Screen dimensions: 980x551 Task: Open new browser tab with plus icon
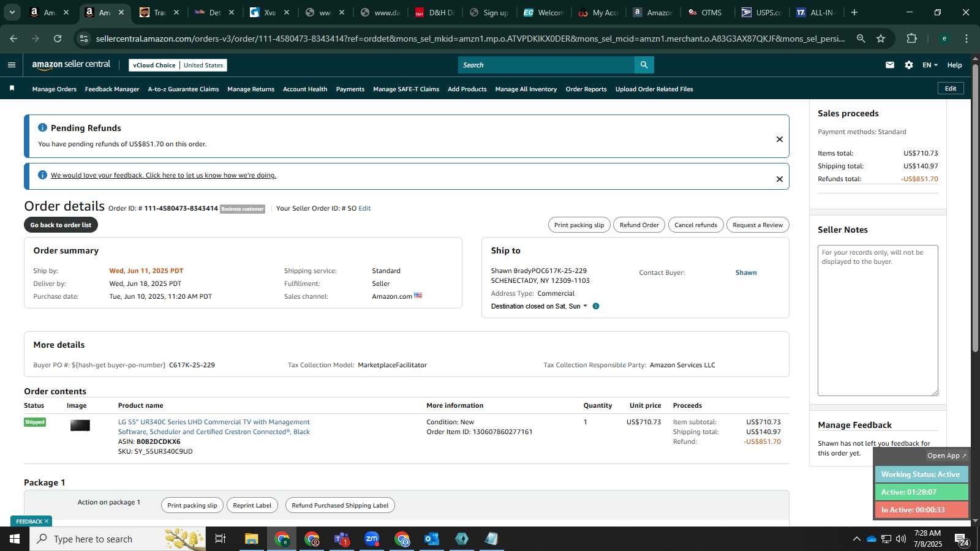point(854,12)
